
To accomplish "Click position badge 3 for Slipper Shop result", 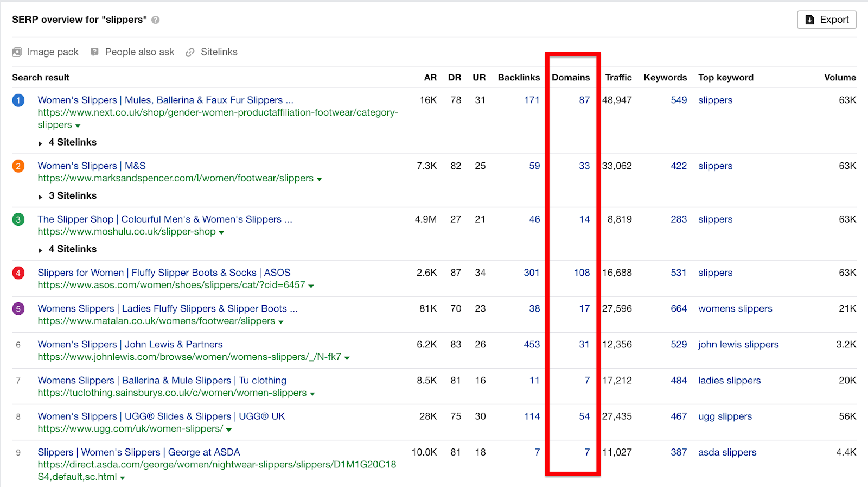I will pos(18,219).
